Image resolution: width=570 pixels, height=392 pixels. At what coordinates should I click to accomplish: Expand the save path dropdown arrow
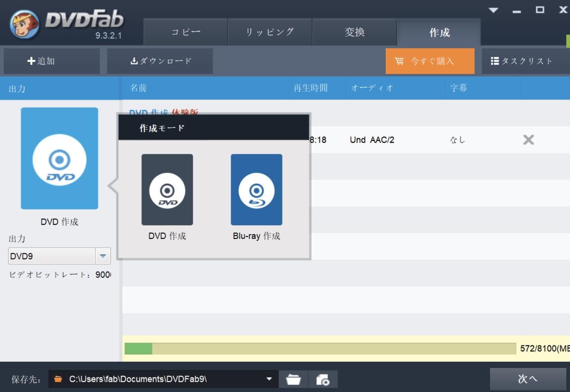click(x=269, y=379)
